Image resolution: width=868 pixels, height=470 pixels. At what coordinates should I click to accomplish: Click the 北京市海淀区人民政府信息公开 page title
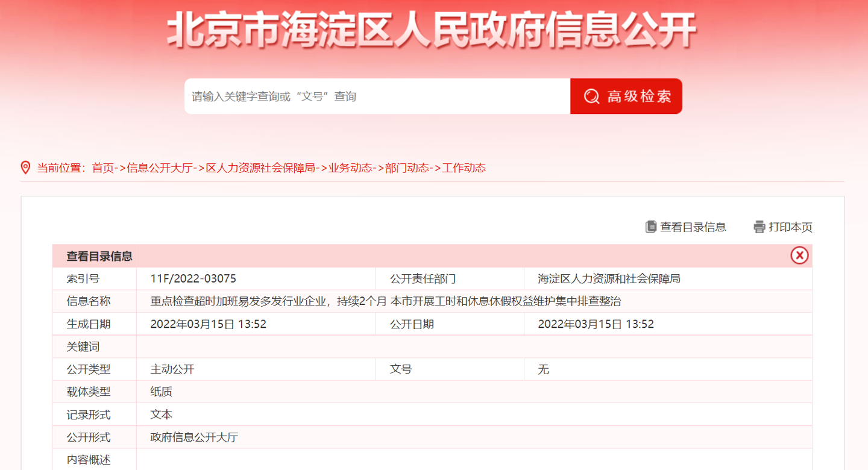(432, 30)
